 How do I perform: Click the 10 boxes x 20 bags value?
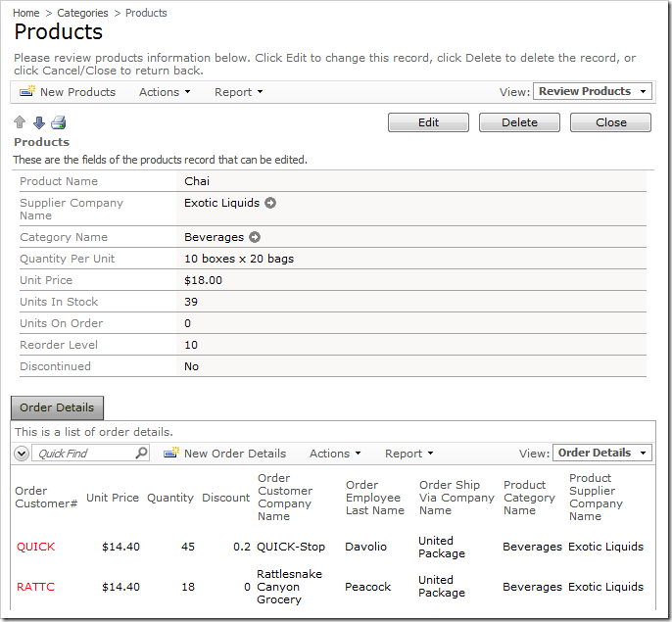[x=239, y=259]
